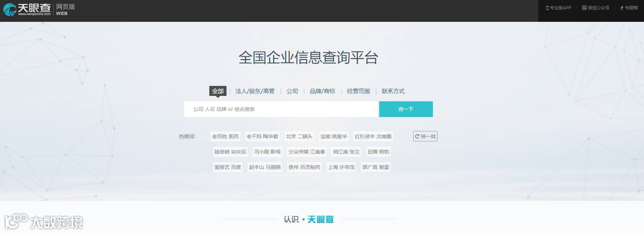Select hot search 宝能 姚振华
This screenshot has height=233, width=644.
click(334, 136)
